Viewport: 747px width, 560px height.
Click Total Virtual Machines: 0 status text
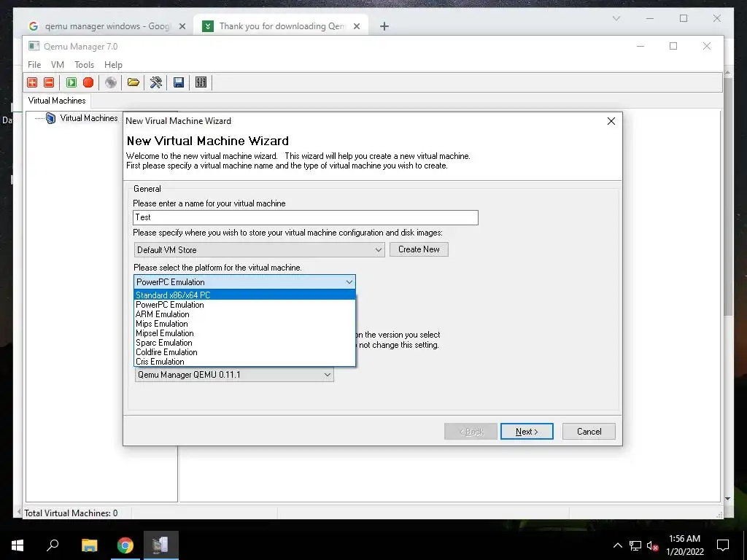coord(71,513)
